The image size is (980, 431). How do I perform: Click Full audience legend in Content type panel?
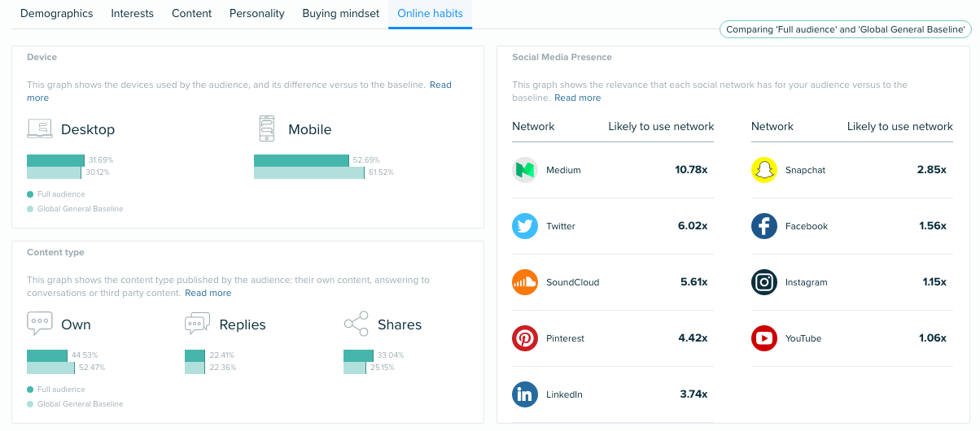click(x=56, y=390)
